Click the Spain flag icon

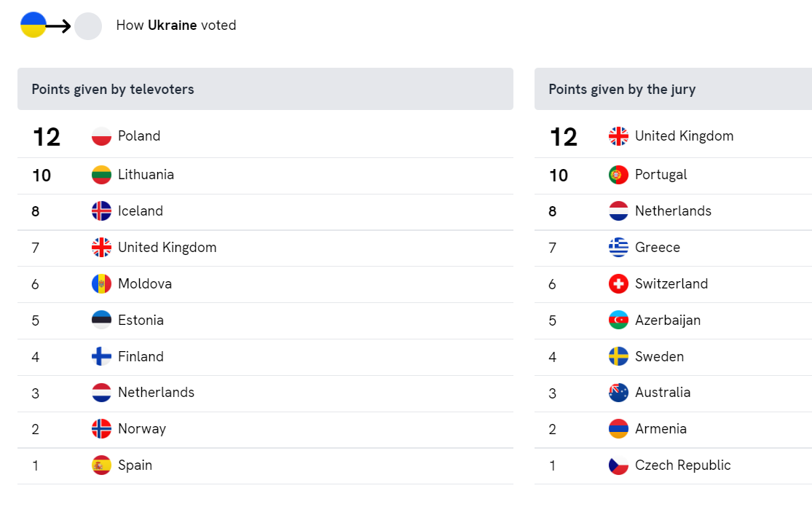coord(101,465)
